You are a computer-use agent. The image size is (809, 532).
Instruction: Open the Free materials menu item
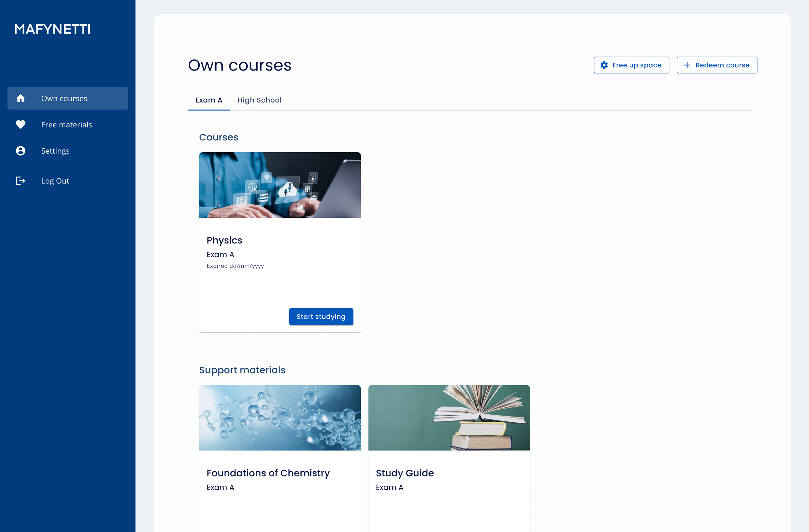pos(68,125)
